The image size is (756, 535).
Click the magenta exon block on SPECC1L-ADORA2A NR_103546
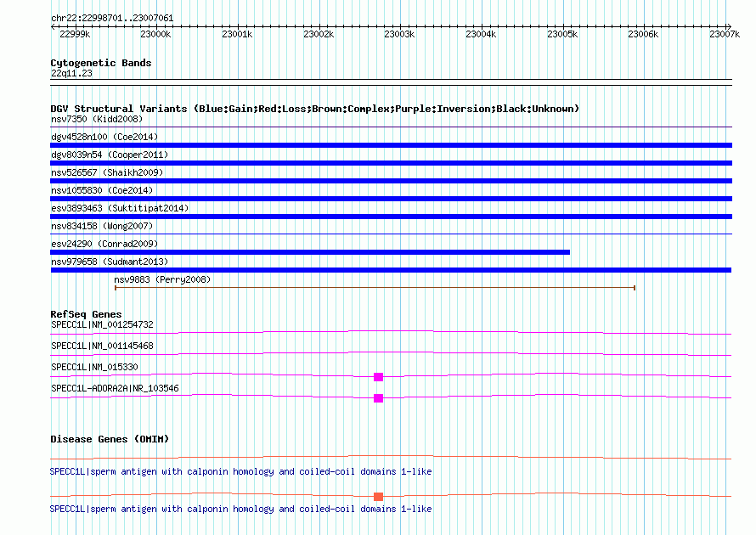tap(378, 398)
